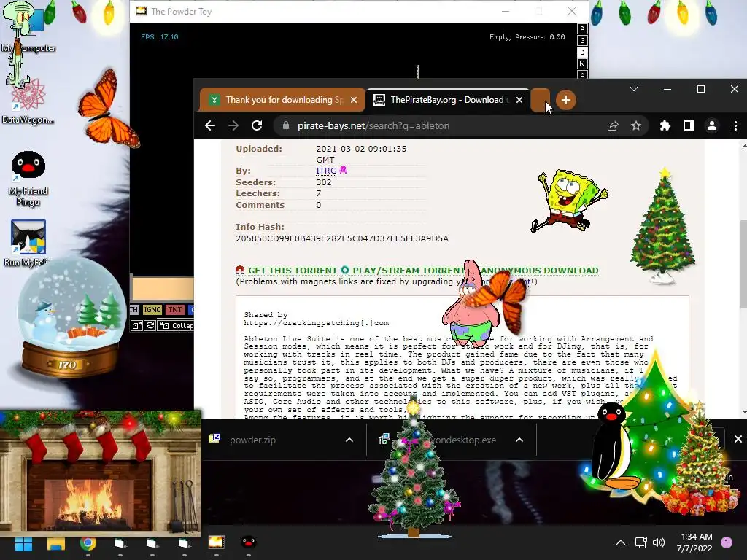Pick the IGNC element in Powder Toy
The image size is (747, 560).
pyautogui.click(x=152, y=309)
